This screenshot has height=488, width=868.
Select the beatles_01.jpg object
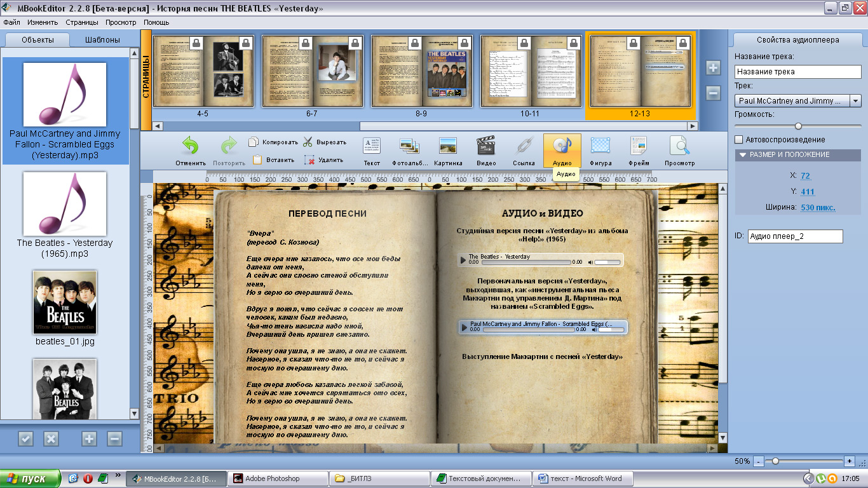pyautogui.click(x=65, y=308)
